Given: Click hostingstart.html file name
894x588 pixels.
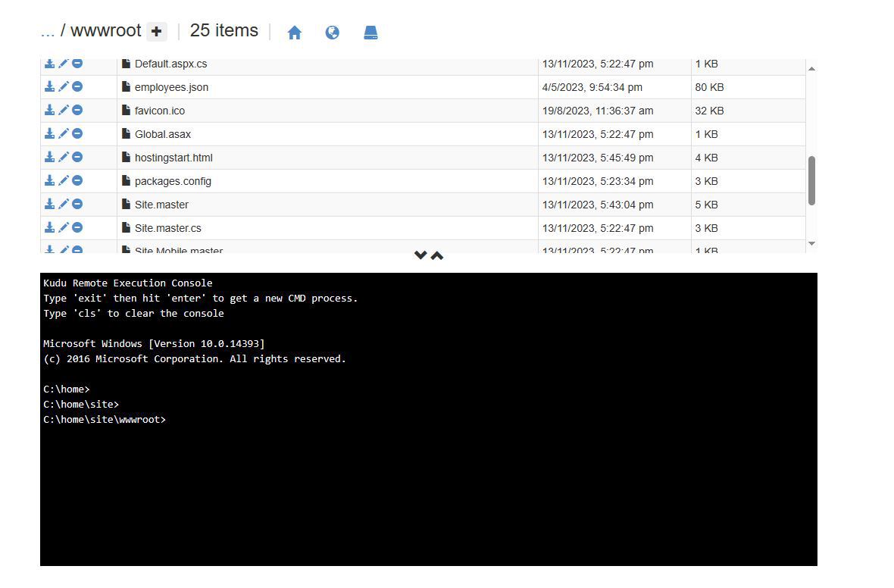Looking at the screenshot, I should pyautogui.click(x=173, y=158).
